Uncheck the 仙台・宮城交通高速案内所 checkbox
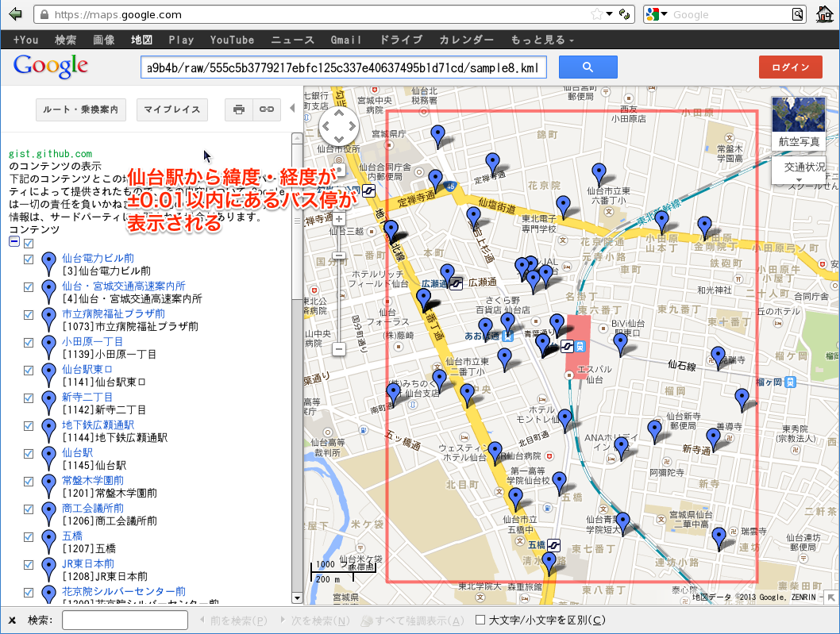The image size is (840, 634). click(29, 287)
